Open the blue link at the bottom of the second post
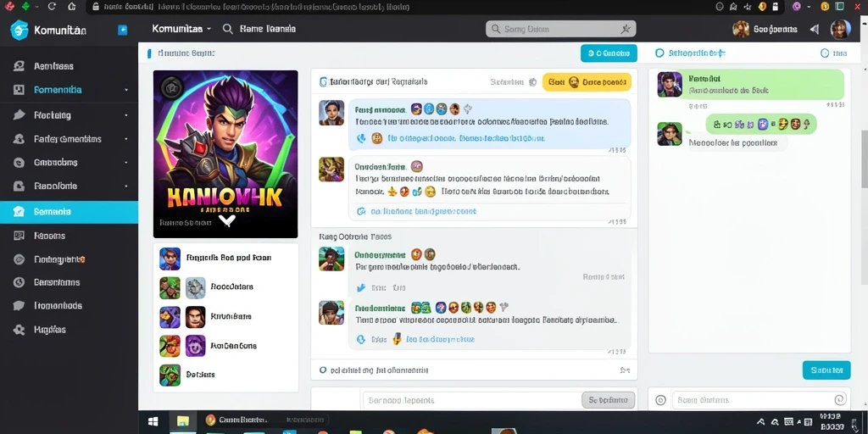 click(x=423, y=211)
